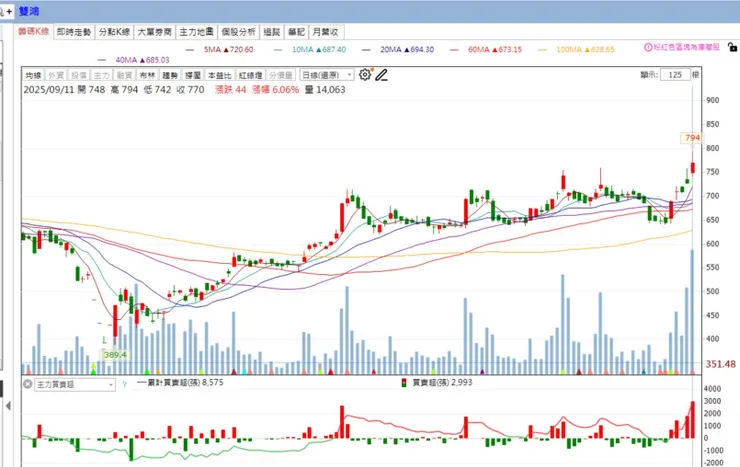740x467 pixels.
Task: Switch to the 追蹤 tab
Action: (272, 32)
